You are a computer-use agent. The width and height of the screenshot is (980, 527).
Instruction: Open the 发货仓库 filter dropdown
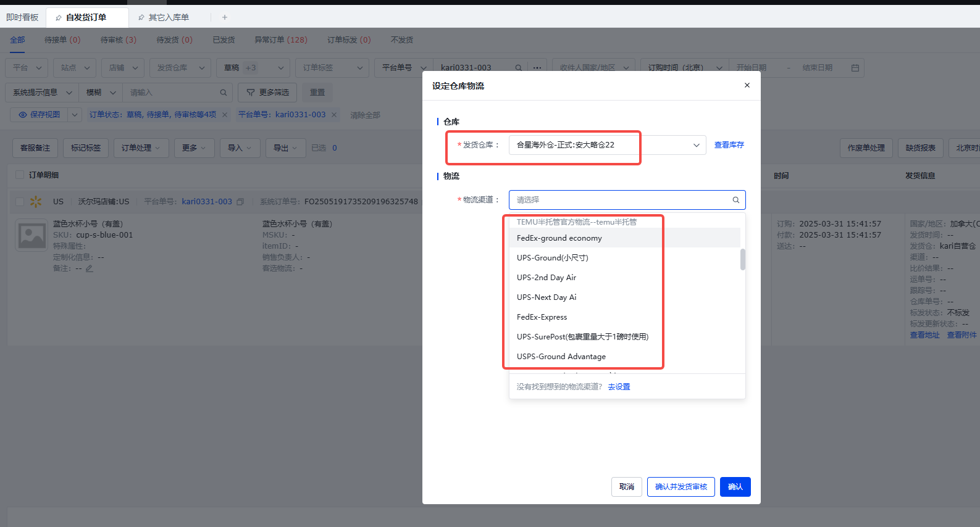(180, 68)
